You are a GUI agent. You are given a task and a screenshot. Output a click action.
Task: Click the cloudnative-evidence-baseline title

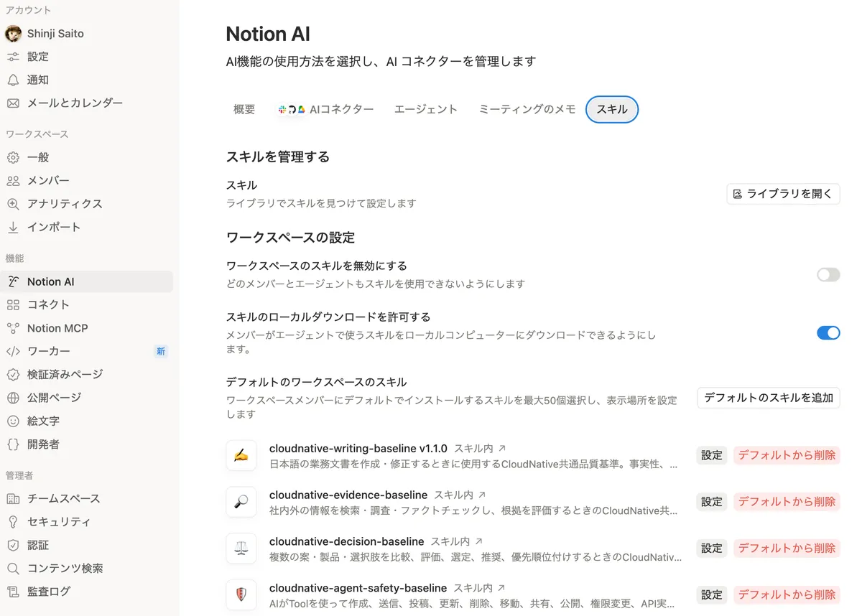click(x=348, y=495)
